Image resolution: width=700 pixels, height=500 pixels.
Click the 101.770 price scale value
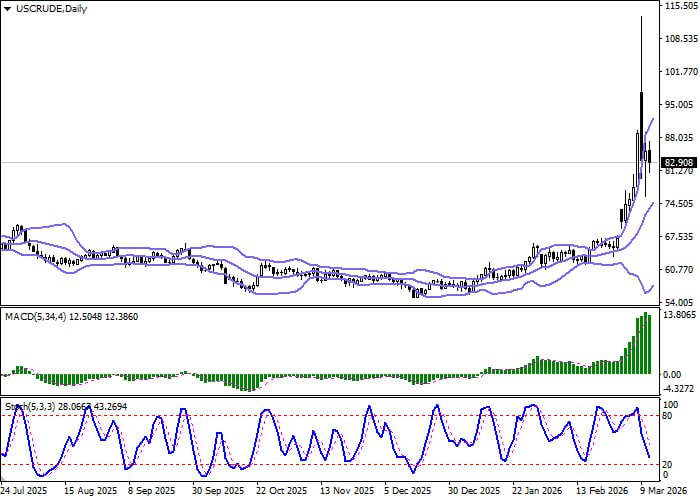(678, 72)
